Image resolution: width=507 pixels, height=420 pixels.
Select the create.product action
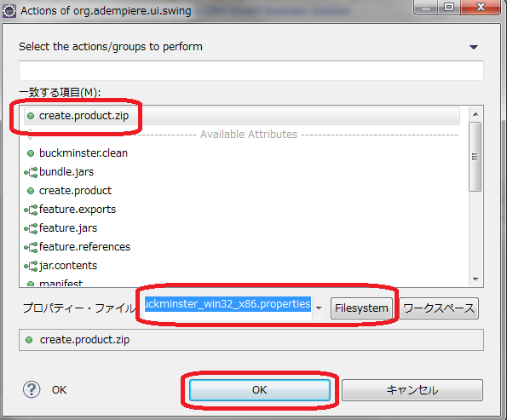tap(241, 191)
